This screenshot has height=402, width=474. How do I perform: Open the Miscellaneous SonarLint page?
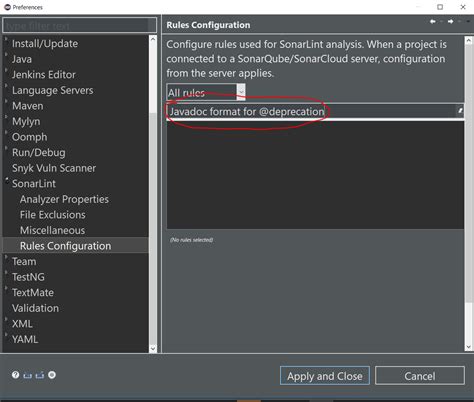point(52,230)
